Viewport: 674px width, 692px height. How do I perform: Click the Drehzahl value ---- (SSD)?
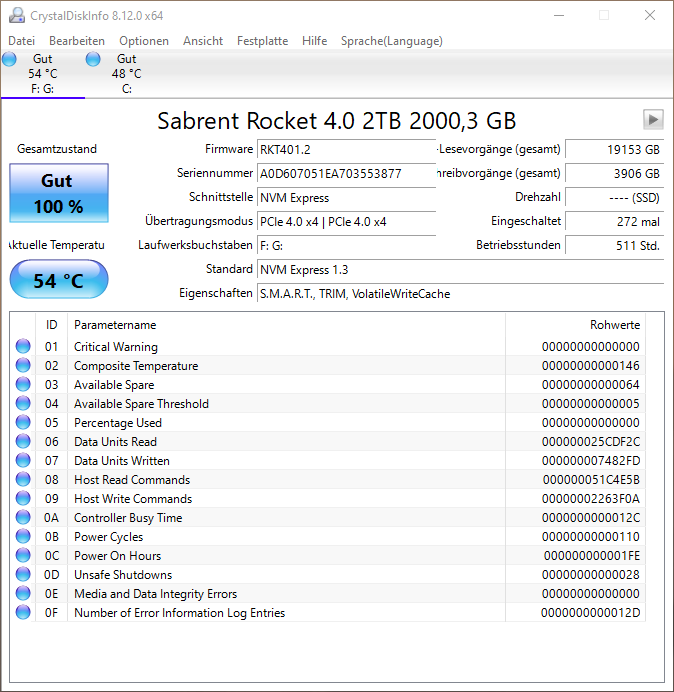pyautogui.click(x=614, y=198)
